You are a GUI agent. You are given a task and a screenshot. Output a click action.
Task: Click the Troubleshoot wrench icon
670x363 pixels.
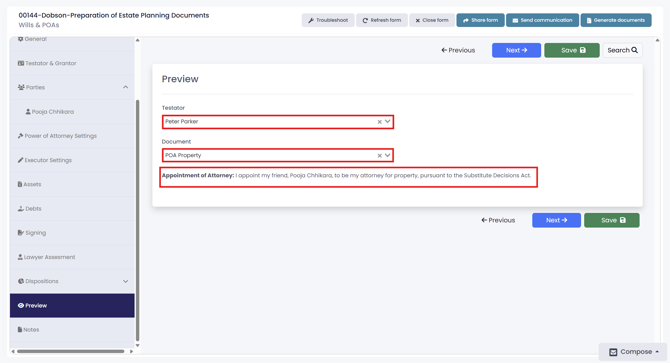(x=311, y=20)
